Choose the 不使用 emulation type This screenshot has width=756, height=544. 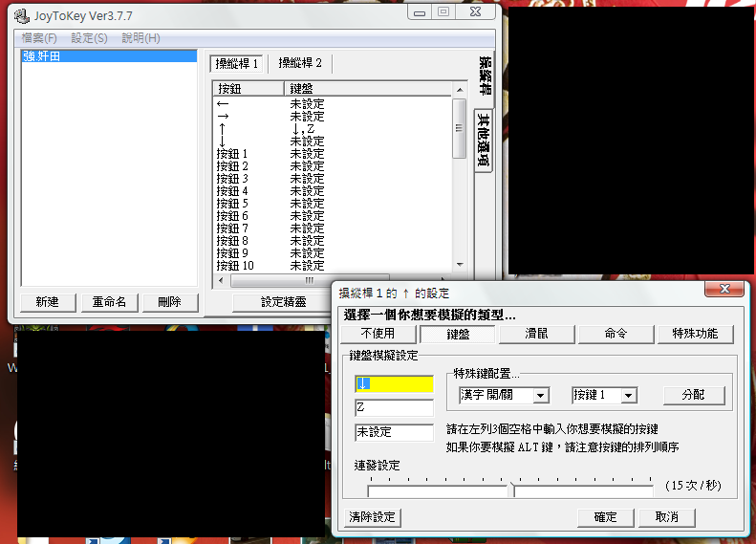(x=378, y=334)
